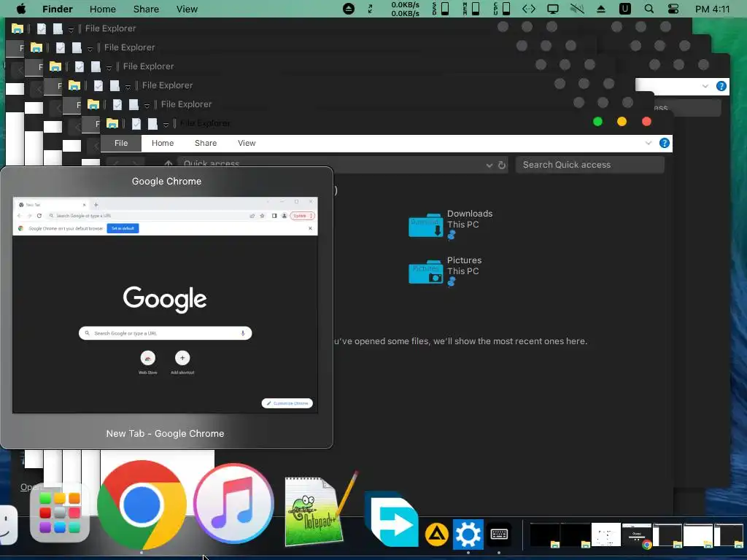Screen dimensions: 747x560
Task: Click the folder icon in front File Explorer title bar
Action: click(x=112, y=123)
